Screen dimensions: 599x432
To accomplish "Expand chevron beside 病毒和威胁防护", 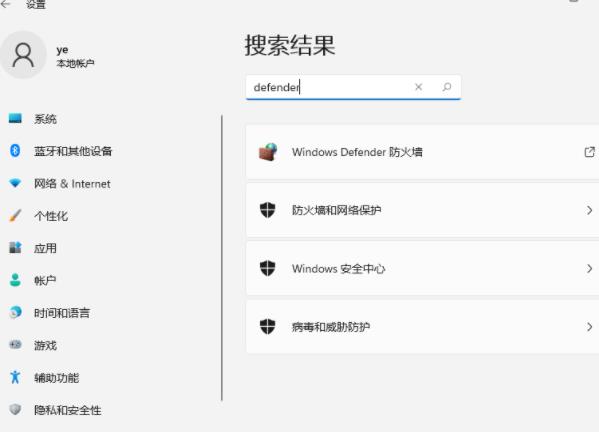I will click(x=589, y=327).
